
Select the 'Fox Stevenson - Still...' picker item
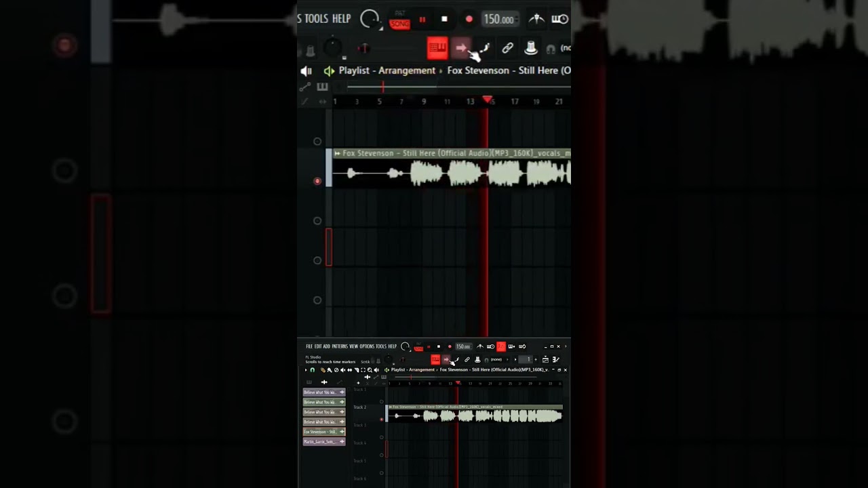(324, 432)
